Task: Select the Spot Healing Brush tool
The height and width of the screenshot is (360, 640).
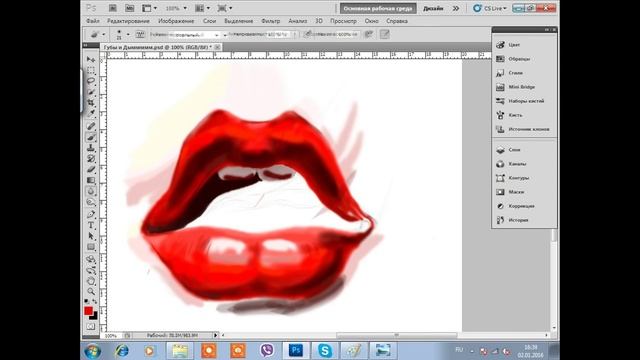Action: pos(91,126)
